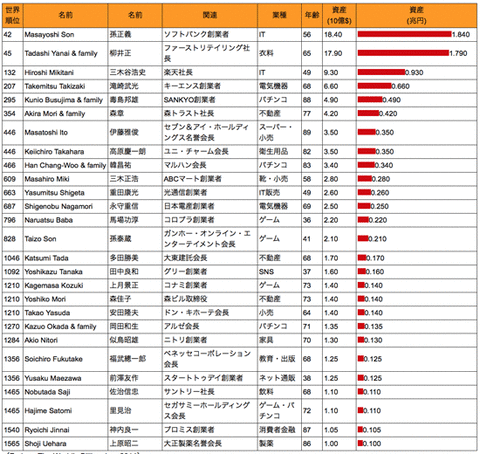Click the Taizo Son name cell

pos(65,239)
